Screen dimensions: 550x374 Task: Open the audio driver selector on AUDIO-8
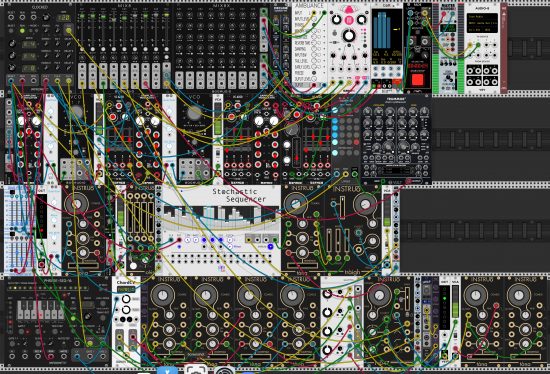point(482,16)
